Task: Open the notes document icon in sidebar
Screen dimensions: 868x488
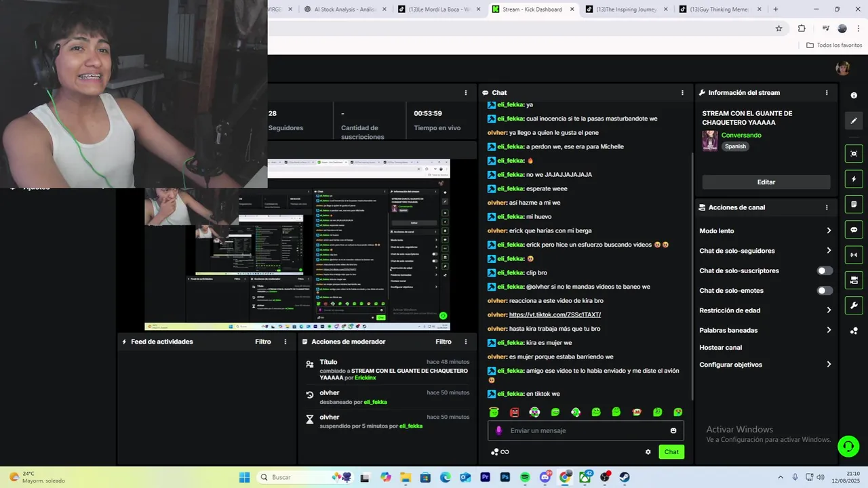Action: point(854,204)
